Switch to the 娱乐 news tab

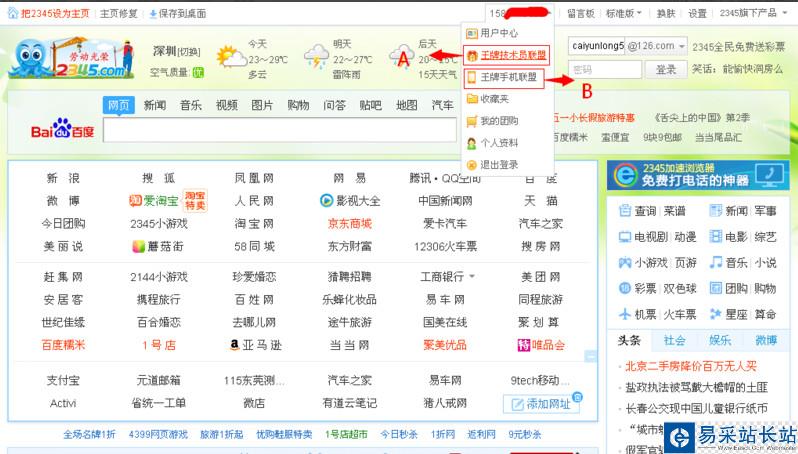[x=720, y=340]
